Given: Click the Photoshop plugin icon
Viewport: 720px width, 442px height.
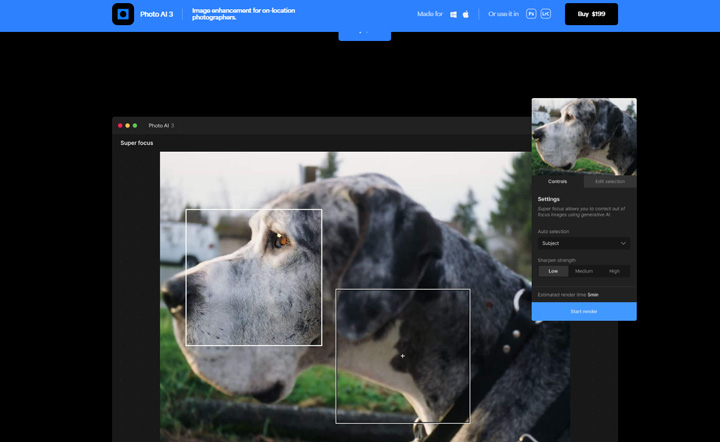Looking at the screenshot, I should pos(532,14).
